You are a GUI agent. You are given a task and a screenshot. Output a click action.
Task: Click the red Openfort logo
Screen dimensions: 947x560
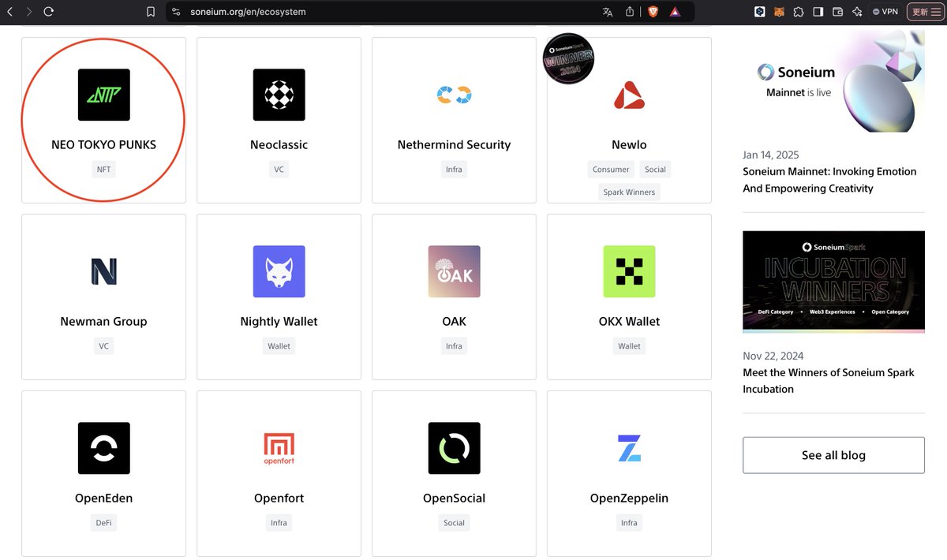[x=279, y=448]
